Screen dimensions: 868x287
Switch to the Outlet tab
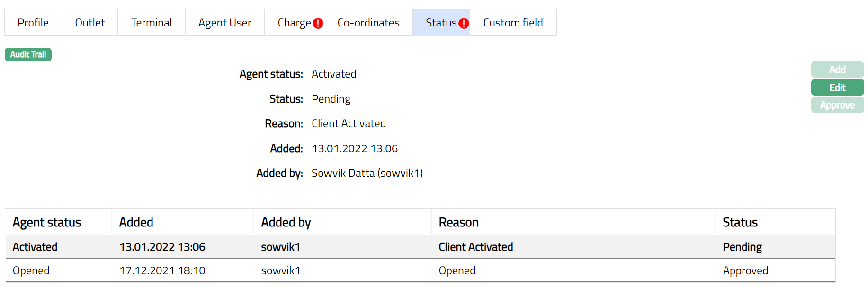pyautogui.click(x=89, y=23)
